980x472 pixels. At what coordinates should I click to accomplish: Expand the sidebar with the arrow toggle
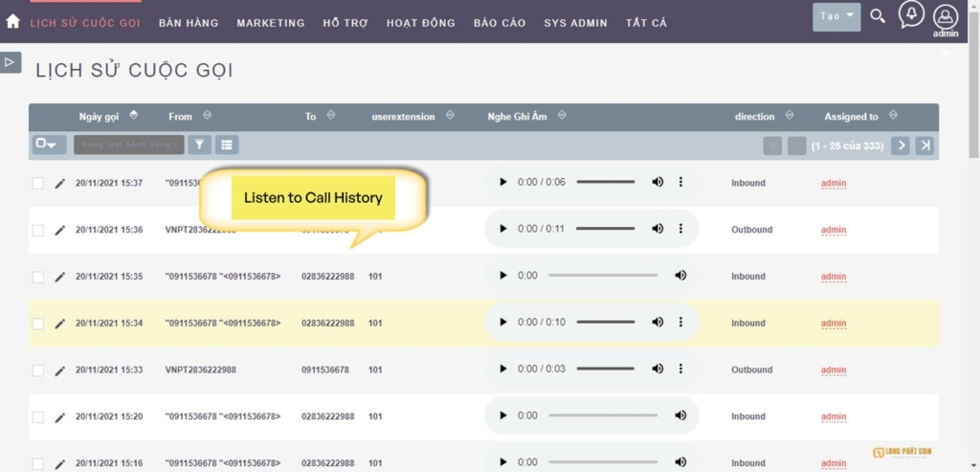[11, 62]
